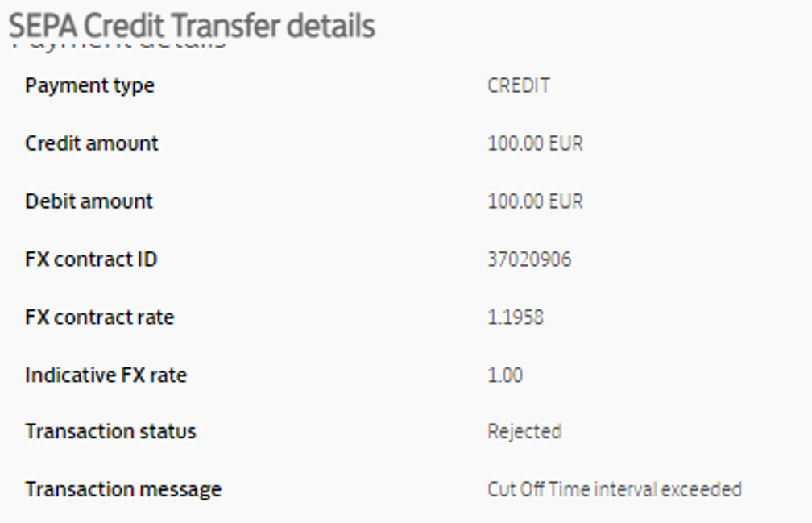Select the Credit amount label
This screenshot has height=523, width=812.
(92, 143)
